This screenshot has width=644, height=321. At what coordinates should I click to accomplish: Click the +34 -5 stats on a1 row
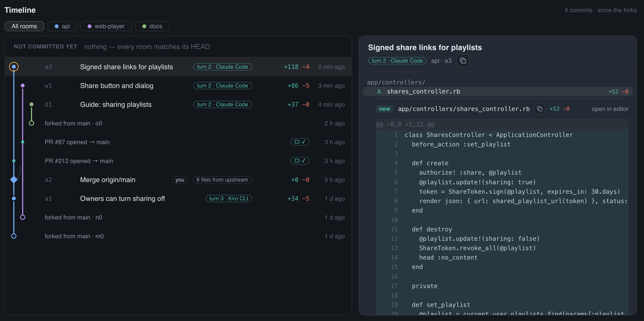tap(298, 199)
